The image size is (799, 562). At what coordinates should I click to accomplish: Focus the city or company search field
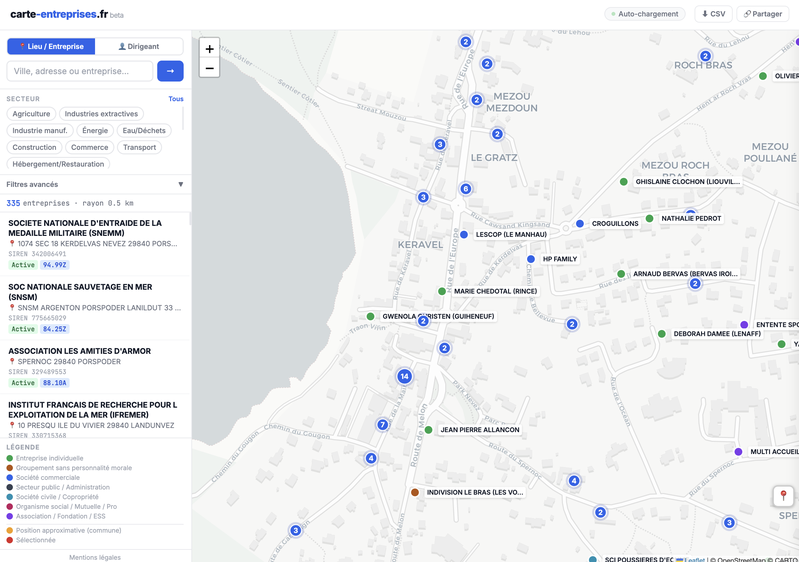80,71
